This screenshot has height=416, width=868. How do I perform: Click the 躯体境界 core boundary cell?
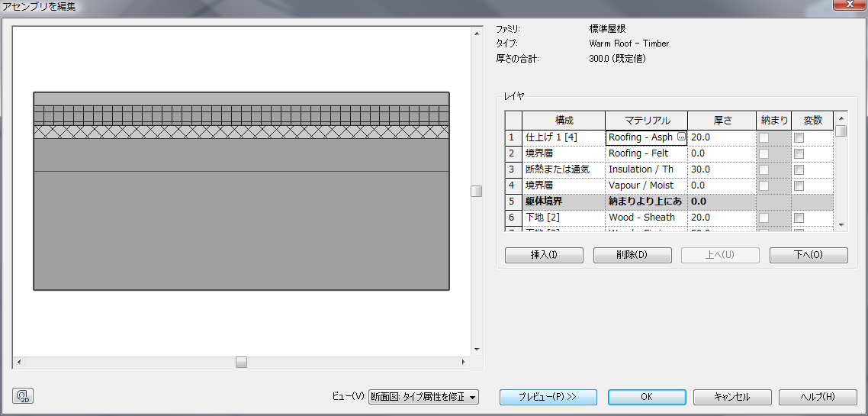(564, 202)
